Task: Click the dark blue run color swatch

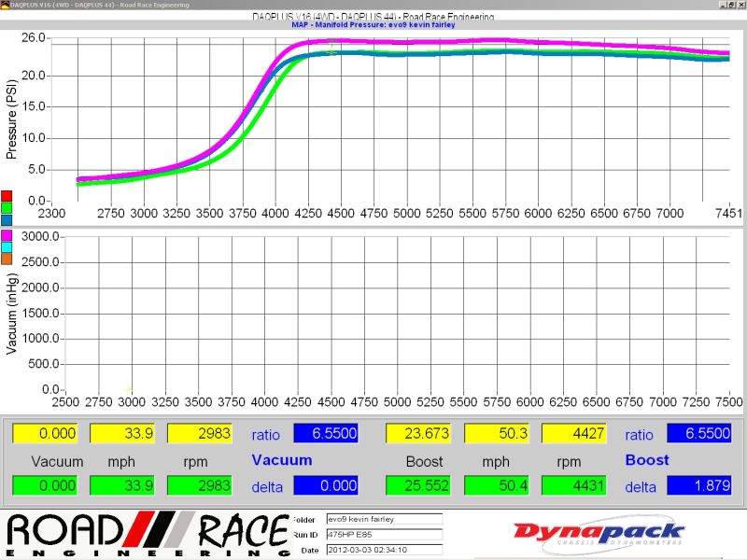Action: coord(7,220)
